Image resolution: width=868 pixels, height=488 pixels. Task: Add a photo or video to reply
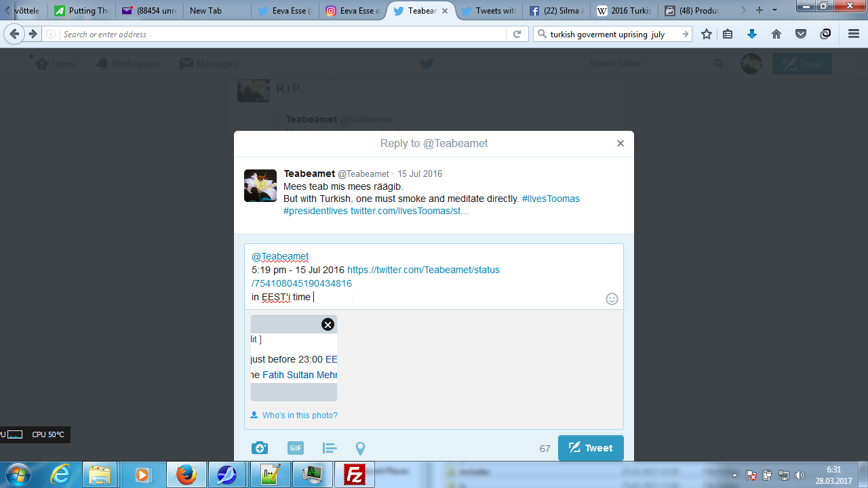coord(259,448)
